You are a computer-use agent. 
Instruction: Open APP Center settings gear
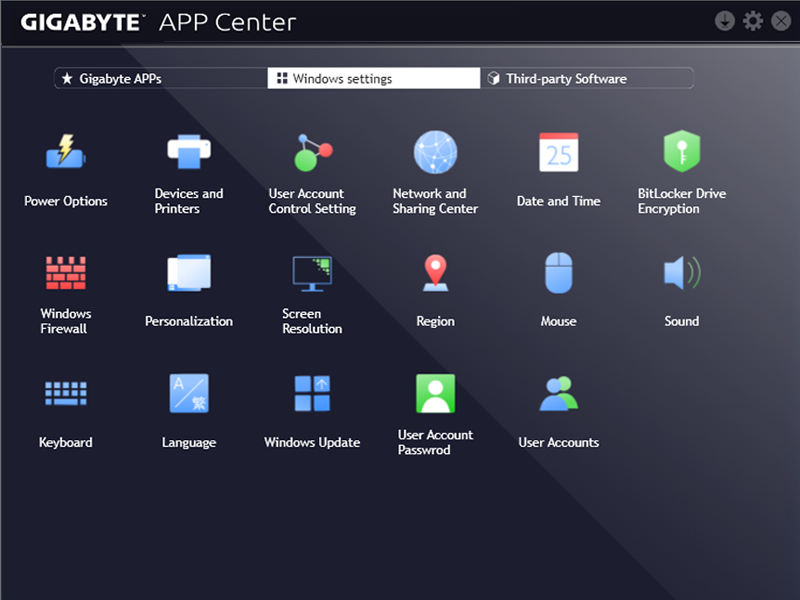753,21
